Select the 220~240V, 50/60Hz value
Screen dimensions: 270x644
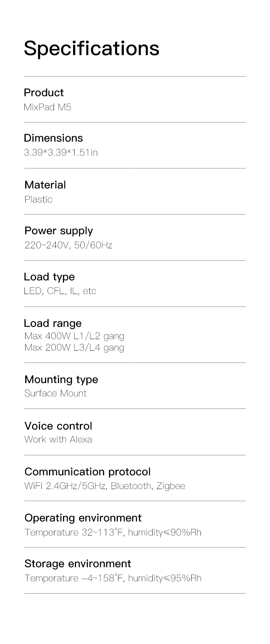coord(68,245)
